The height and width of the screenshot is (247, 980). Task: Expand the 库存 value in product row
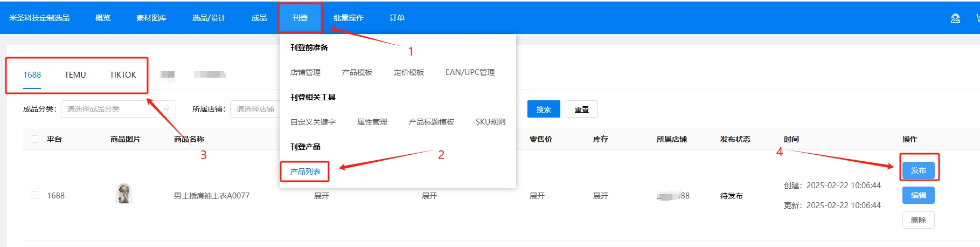pyautogui.click(x=600, y=196)
